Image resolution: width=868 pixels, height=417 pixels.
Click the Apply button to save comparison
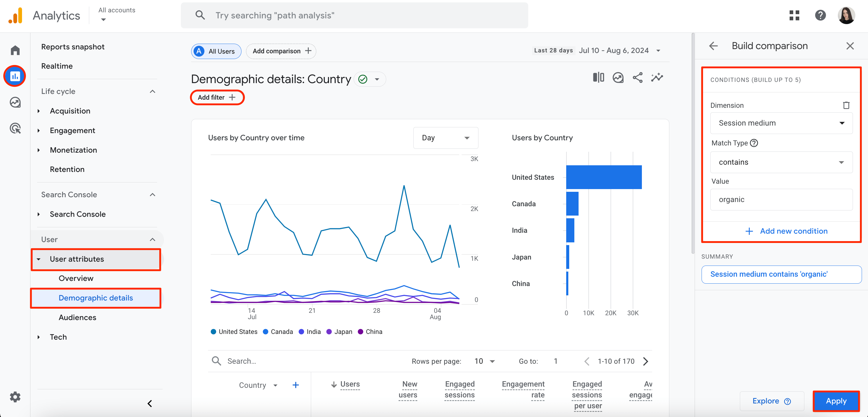(x=836, y=401)
